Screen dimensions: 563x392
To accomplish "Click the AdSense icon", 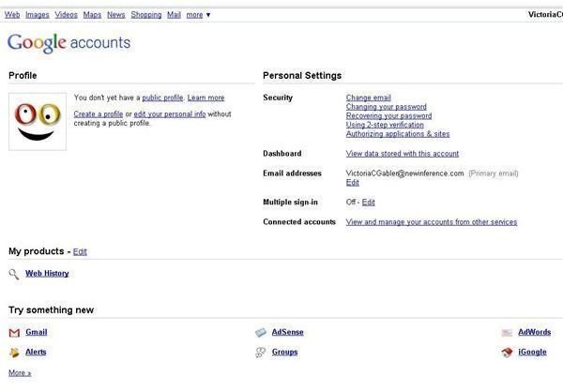I will [x=261, y=332].
